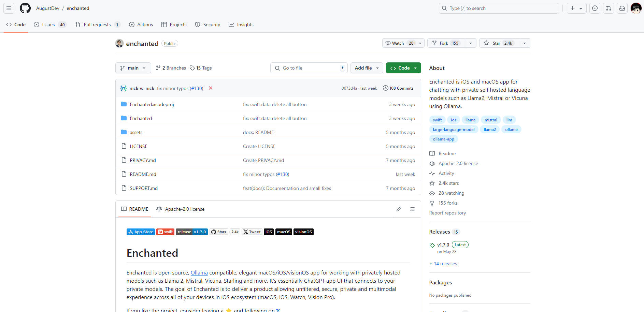Open the GitHub homepage logo
This screenshot has width=644, height=312.
click(25, 8)
